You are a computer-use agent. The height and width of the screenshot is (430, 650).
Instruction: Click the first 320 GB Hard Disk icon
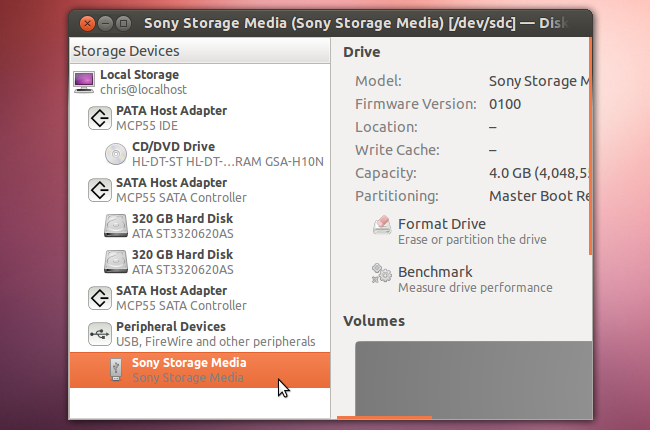[x=115, y=226]
